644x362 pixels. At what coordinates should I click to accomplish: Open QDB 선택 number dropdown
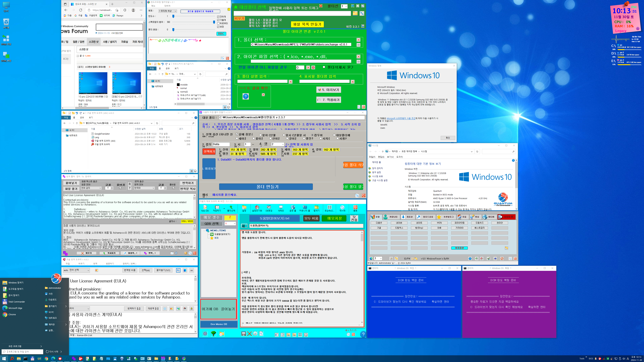(230, 224)
